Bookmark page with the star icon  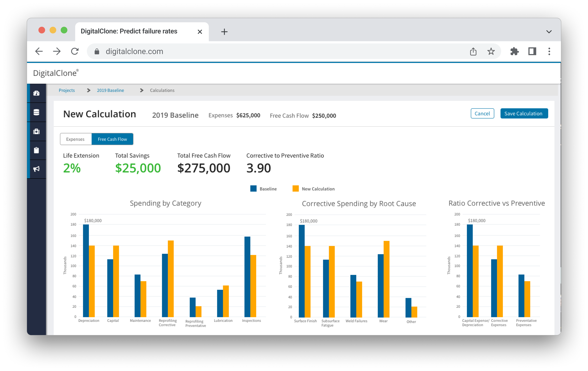(491, 51)
